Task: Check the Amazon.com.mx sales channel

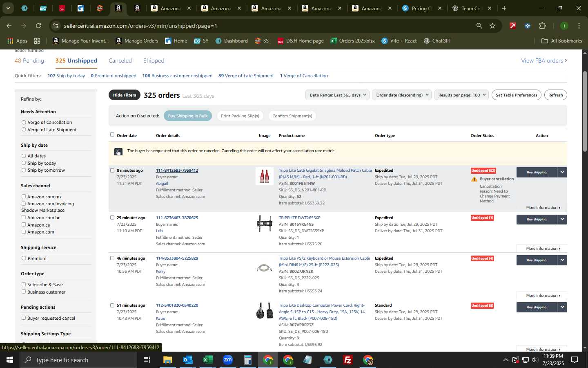Action: 24,197
